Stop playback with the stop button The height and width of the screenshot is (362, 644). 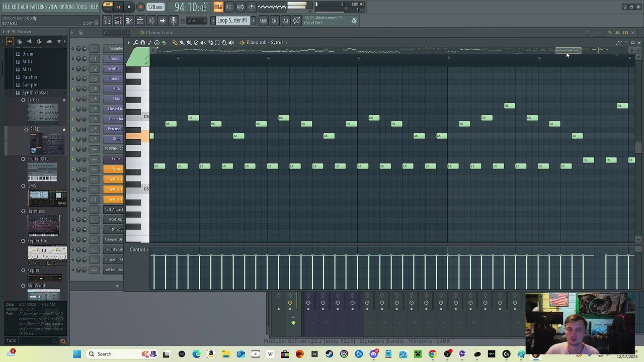[129, 7]
